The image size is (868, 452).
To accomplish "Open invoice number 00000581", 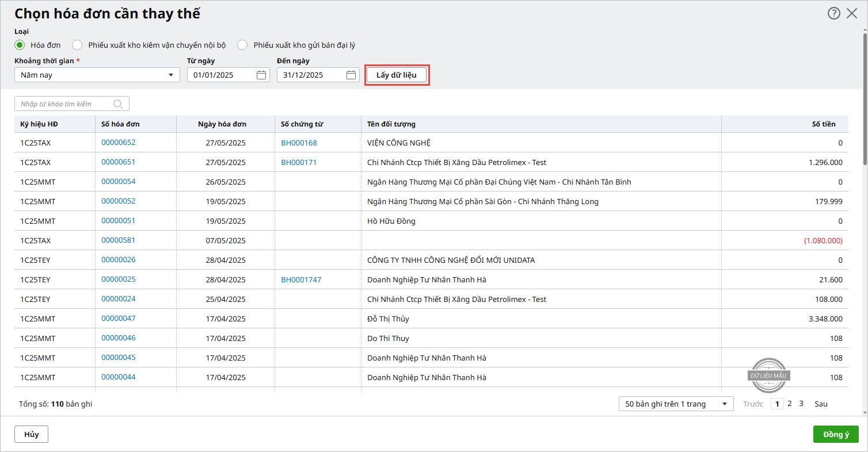I will point(119,240).
